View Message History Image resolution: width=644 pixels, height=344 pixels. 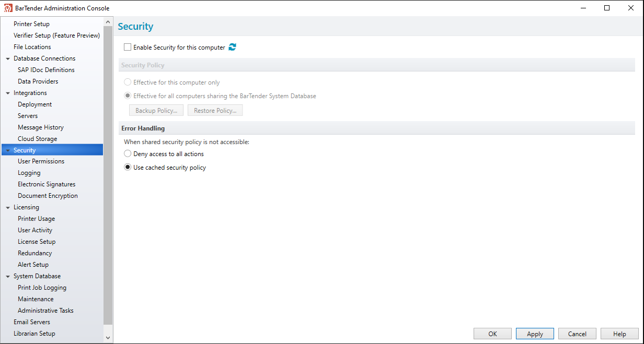[41, 127]
